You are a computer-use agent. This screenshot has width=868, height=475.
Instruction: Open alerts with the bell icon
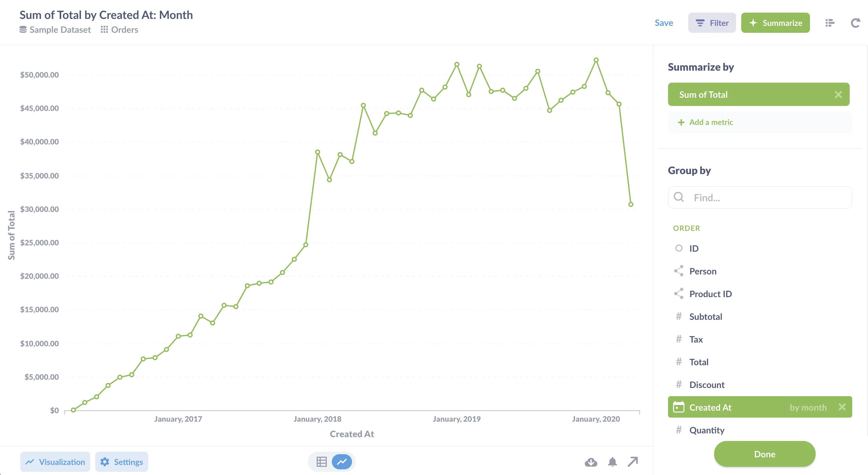click(x=612, y=462)
